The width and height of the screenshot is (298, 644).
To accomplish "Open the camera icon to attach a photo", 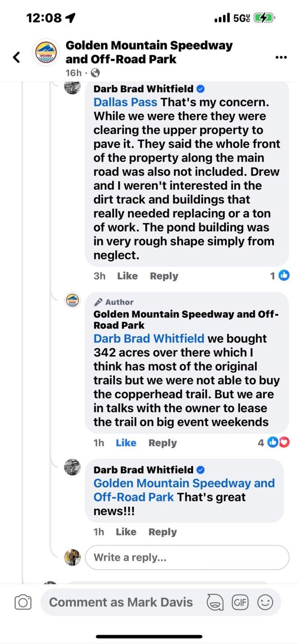I will (23, 602).
